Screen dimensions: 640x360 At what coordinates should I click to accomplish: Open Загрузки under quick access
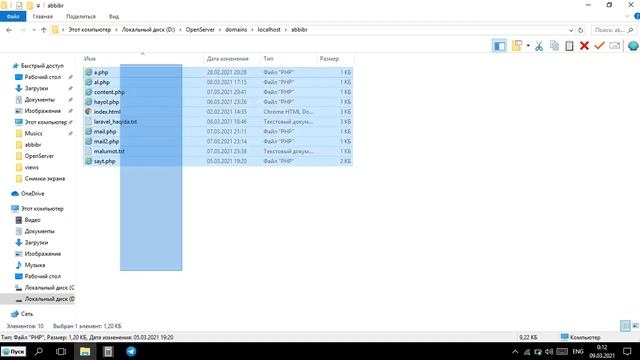click(36, 88)
